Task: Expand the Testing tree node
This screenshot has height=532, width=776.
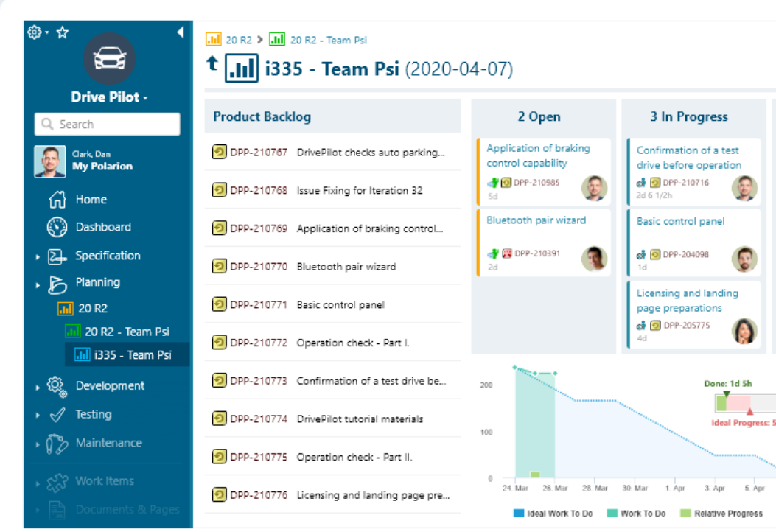Action: pos(38,415)
